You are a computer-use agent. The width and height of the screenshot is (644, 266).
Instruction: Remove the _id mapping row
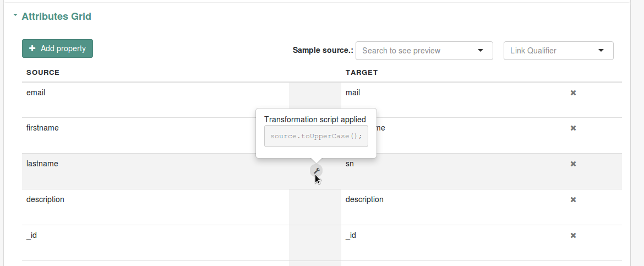pos(573,236)
